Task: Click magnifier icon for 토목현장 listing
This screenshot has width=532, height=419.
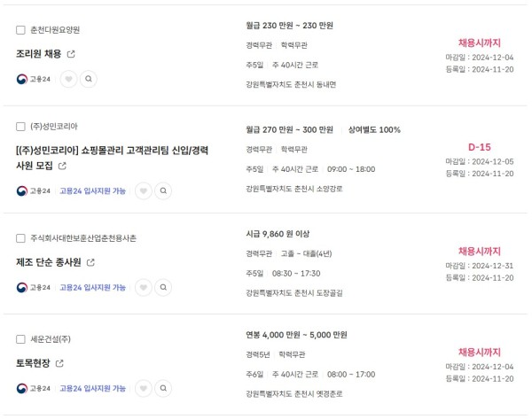Action: [x=163, y=388]
